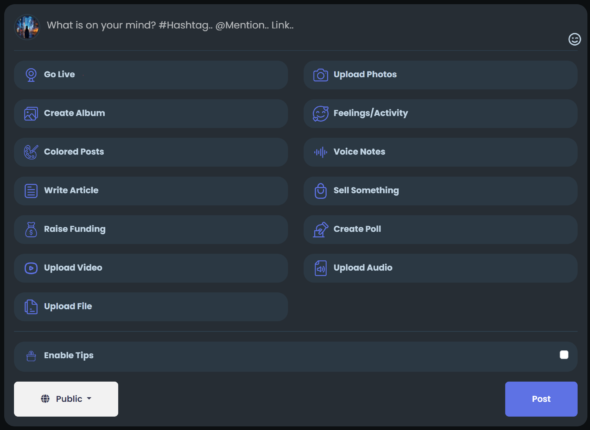Tick the Enable Tips checkbox
Viewport: 590px width, 430px height.
click(564, 355)
